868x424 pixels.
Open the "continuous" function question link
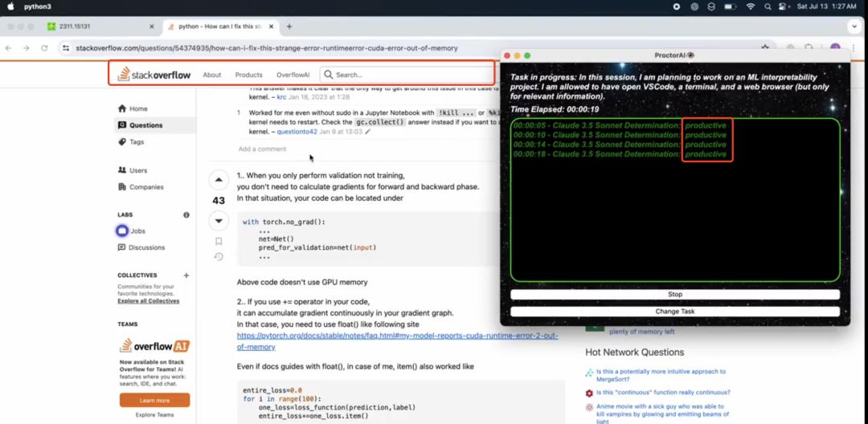(663, 393)
